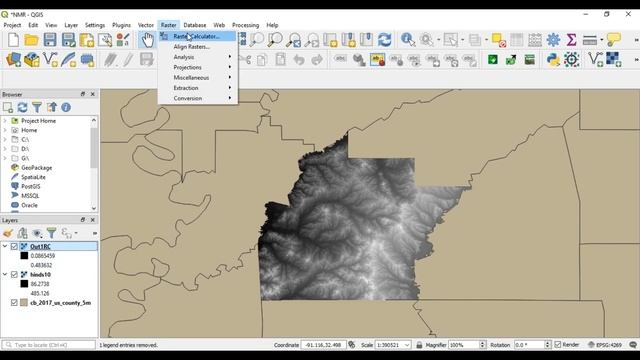Select the Pan Map hand tool
This screenshot has height=360, width=640.
click(x=147, y=40)
